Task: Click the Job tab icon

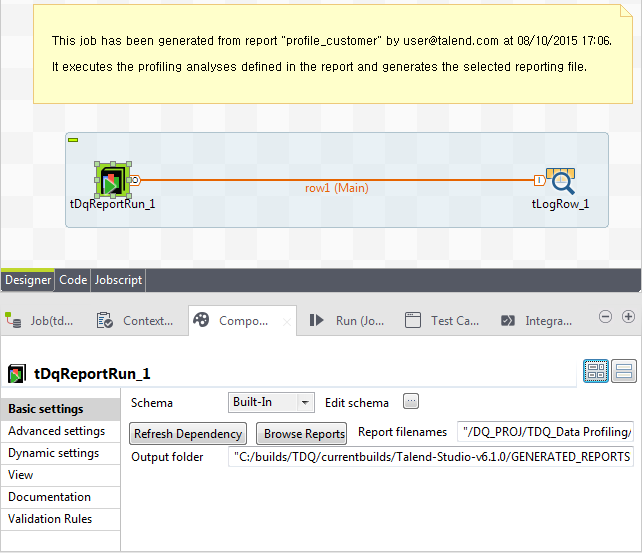Action: (13, 320)
